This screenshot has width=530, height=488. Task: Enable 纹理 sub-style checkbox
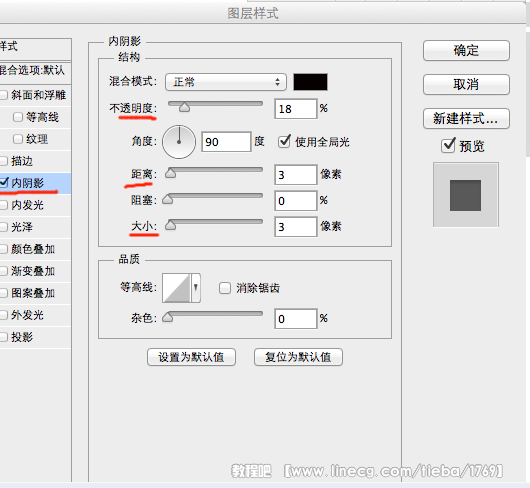tap(18, 139)
